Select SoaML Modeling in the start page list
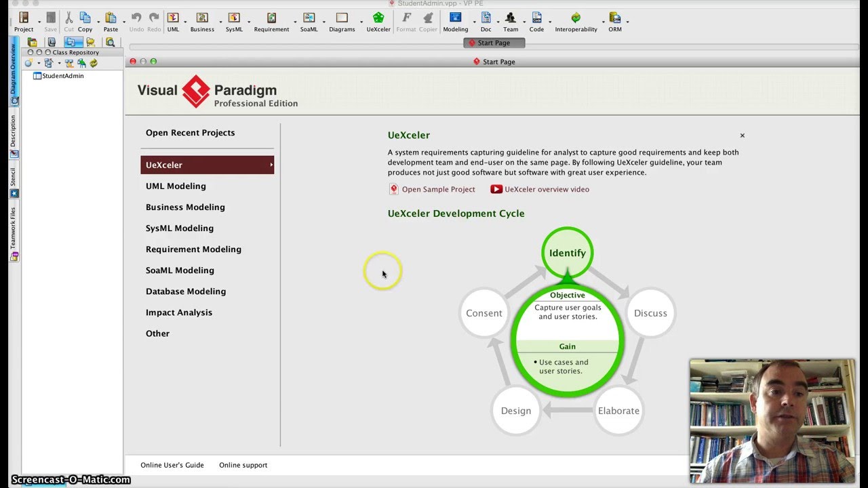This screenshot has height=488, width=868. pyautogui.click(x=180, y=270)
